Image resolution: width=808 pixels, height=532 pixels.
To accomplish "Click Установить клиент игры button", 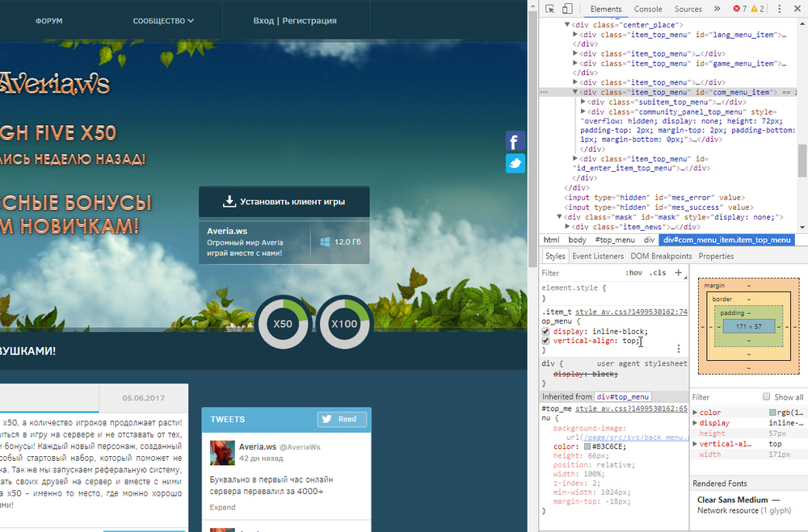I will point(284,202).
